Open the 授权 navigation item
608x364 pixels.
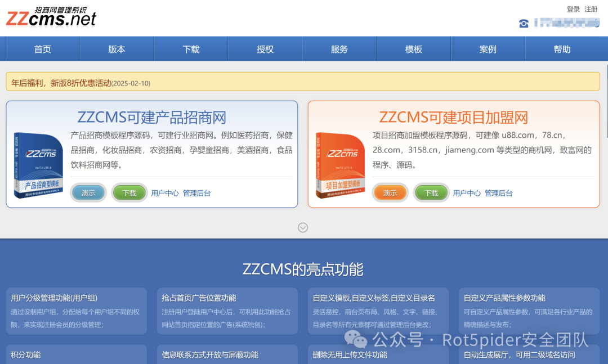coord(265,49)
